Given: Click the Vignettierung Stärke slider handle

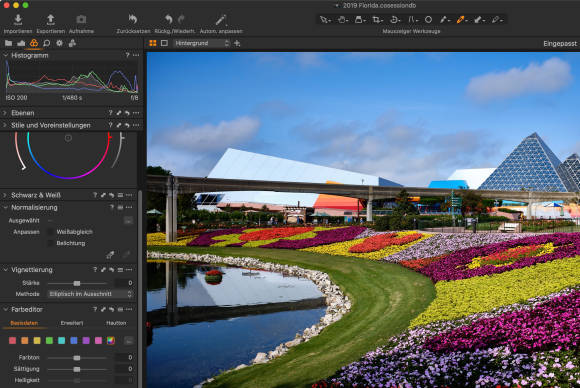Looking at the screenshot, I should point(77,283).
